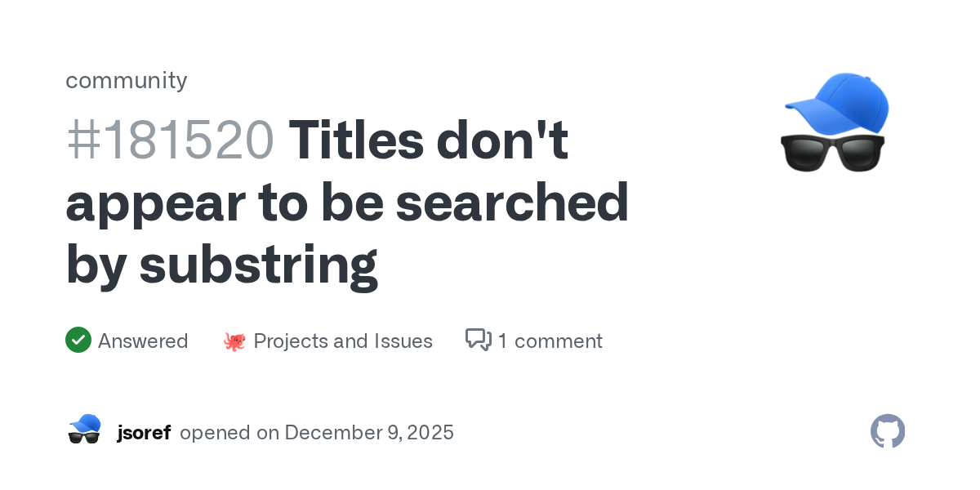View the 1 comment link
The image size is (980, 490).
(550, 341)
